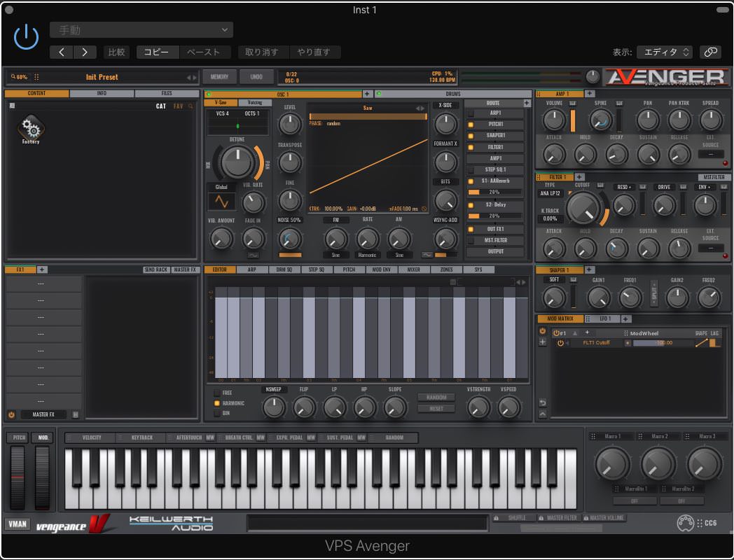This screenshot has height=560, width=734.
Task: Select the FREE mode checkbox
Action: 216,393
